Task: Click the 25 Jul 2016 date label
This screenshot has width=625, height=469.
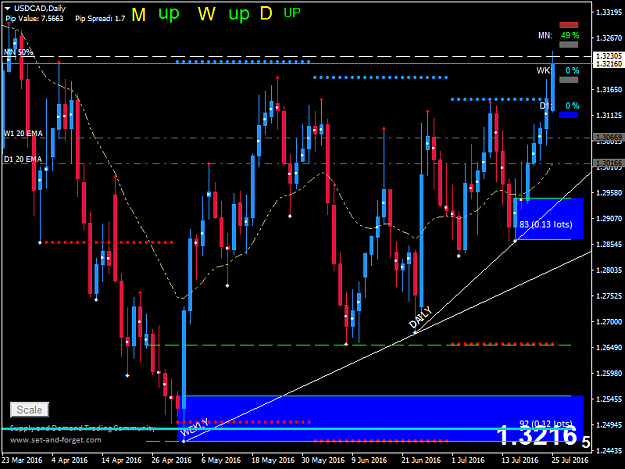Action: [570, 460]
